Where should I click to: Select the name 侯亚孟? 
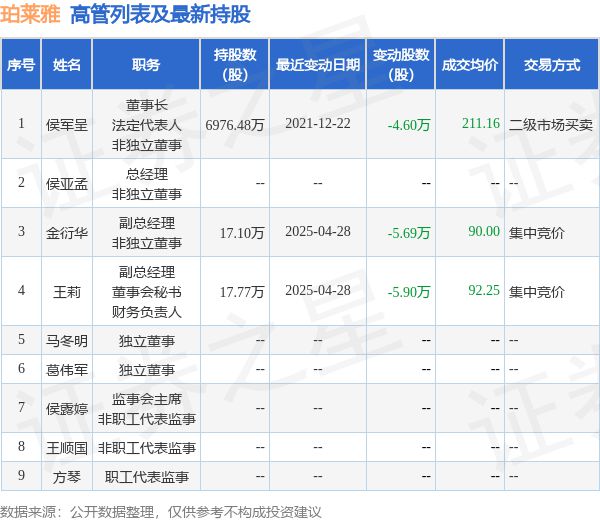[67, 184]
